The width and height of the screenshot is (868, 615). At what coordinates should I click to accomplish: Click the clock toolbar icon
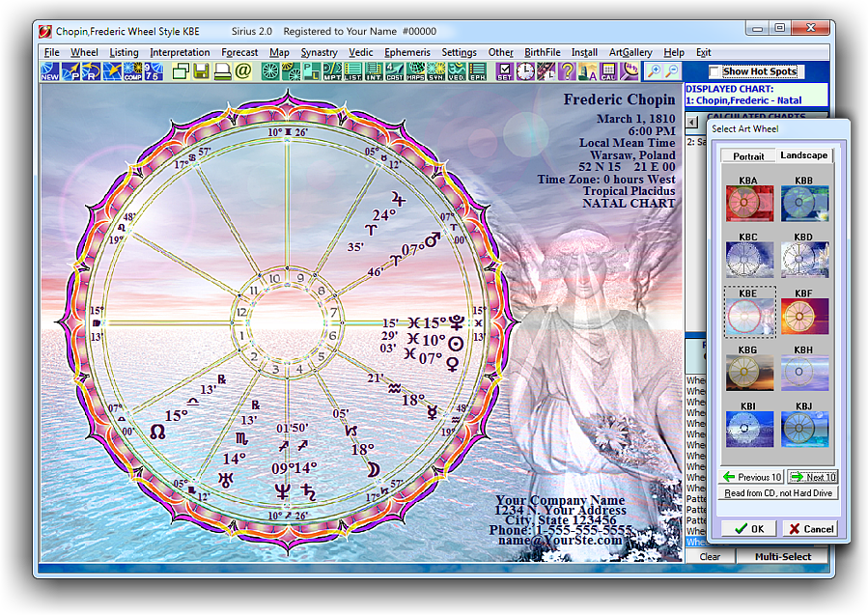coord(525,71)
